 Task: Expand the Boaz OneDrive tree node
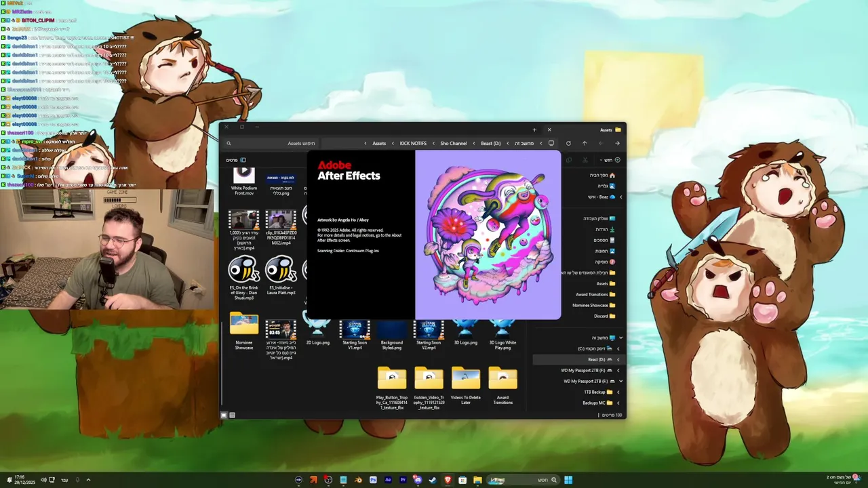620,197
